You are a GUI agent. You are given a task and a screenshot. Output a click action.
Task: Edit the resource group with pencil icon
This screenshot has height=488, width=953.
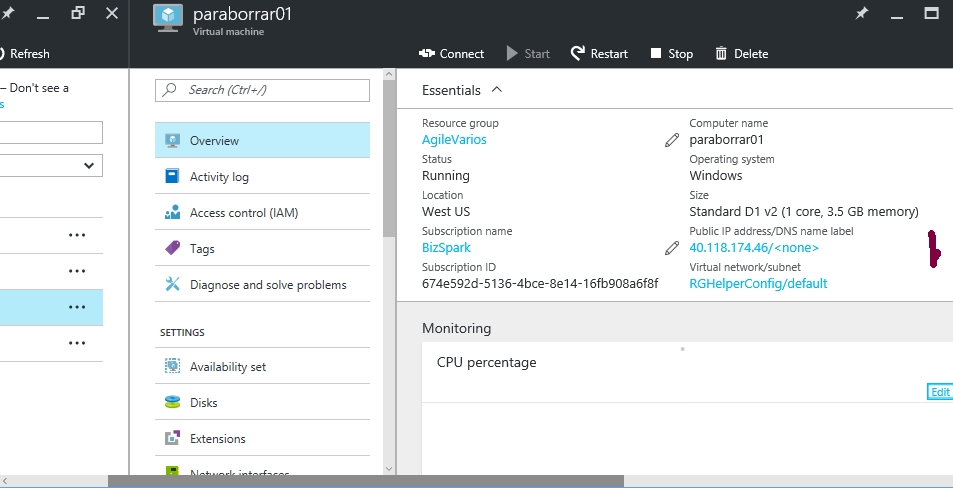[x=672, y=140]
